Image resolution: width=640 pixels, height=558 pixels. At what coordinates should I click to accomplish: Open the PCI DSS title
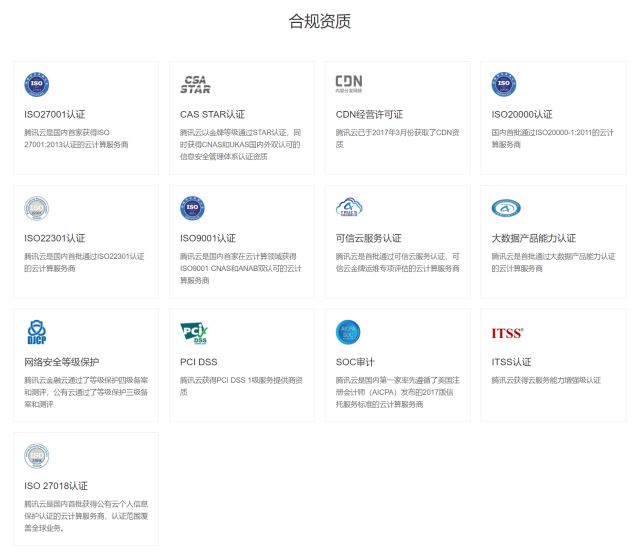pos(199,362)
